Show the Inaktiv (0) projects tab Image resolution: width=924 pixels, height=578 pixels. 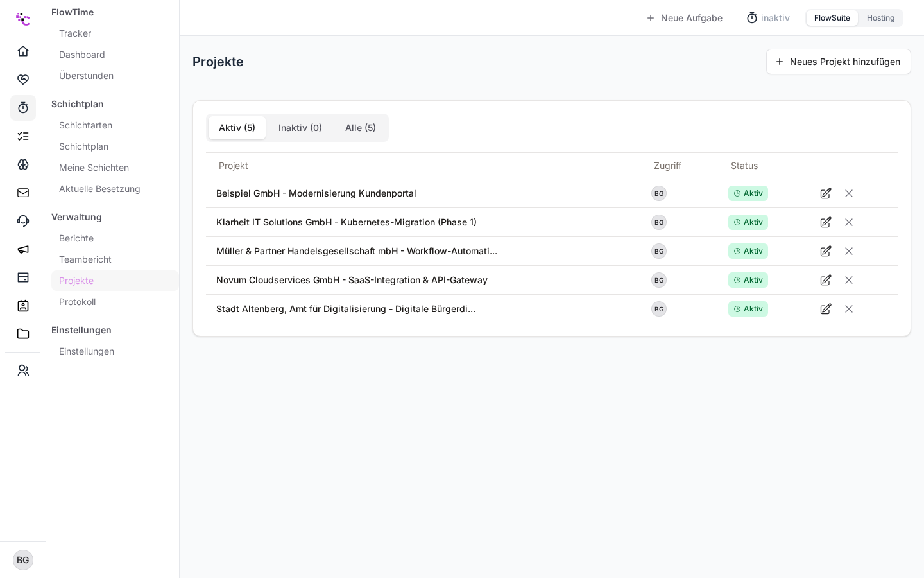pos(300,128)
